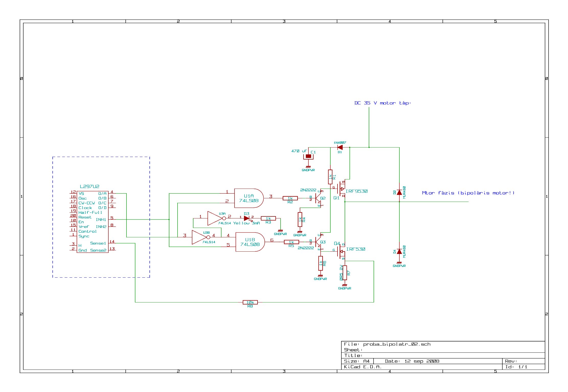
Task: Select the D4 MUR460 diode symbol
Action: 399,252
